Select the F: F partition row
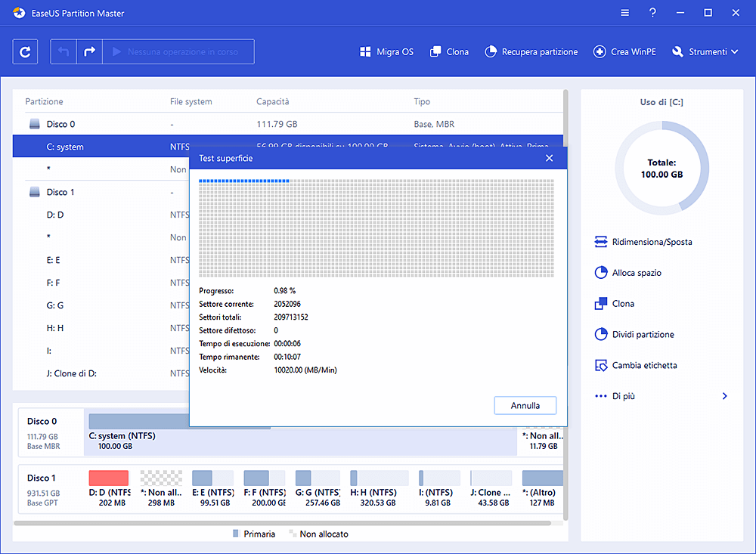 click(101, 283)
